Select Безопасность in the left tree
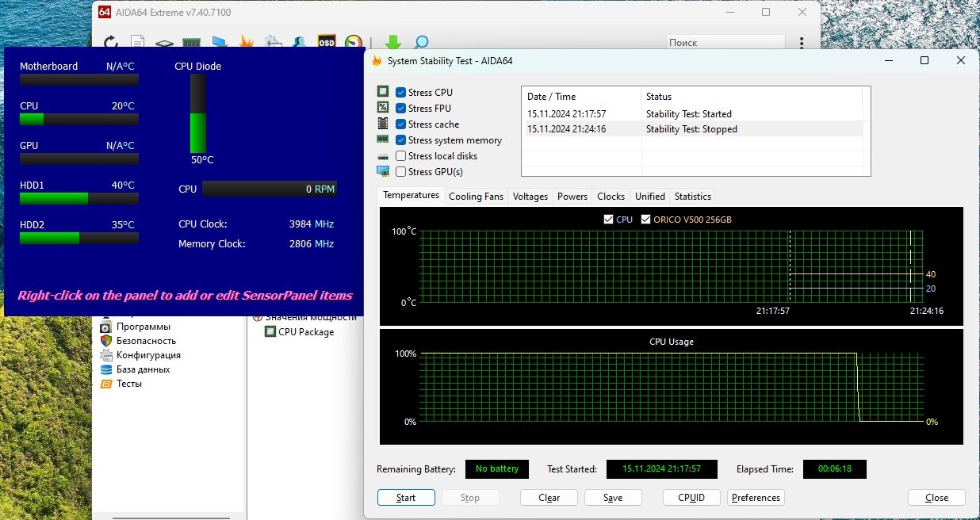Viewport: 980px width, 520px height. [146, 341]
